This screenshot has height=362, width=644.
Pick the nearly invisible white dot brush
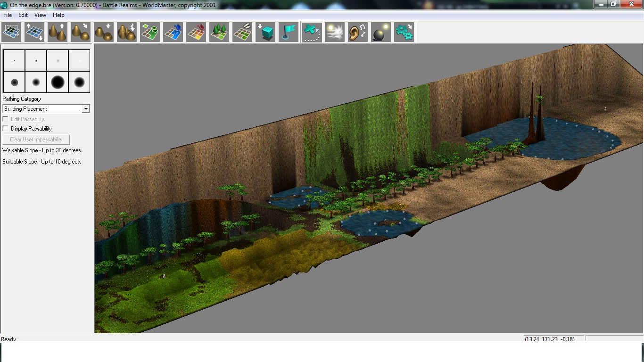tap(79, 60)
